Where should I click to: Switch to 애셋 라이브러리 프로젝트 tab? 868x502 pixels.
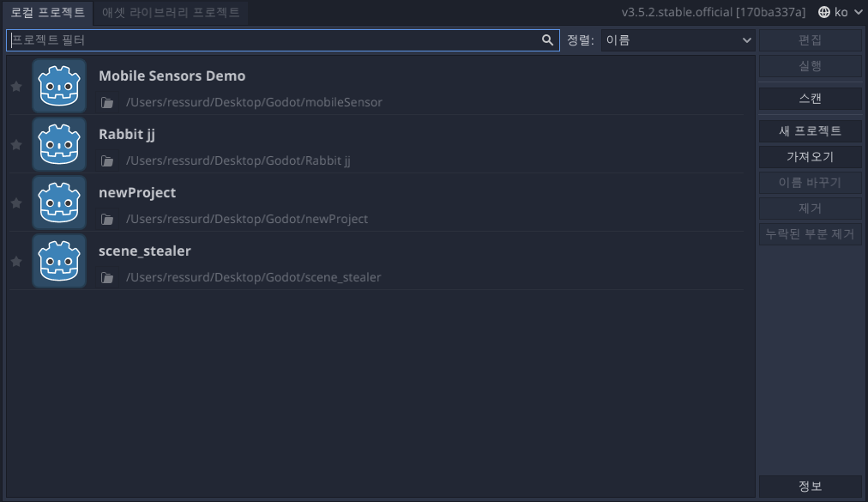(x=171, y=12)
